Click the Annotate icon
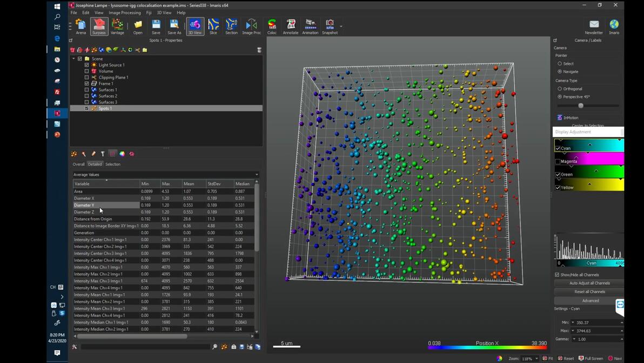Viewport: 644px width, 363px height. (291, 26)
